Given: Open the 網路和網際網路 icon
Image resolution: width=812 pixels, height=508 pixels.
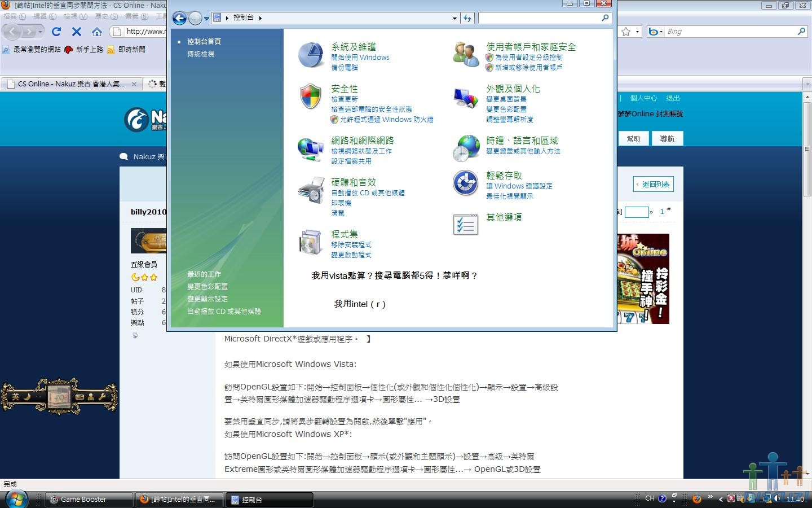Looking at the screenshot, I should [x=310, y=149].
